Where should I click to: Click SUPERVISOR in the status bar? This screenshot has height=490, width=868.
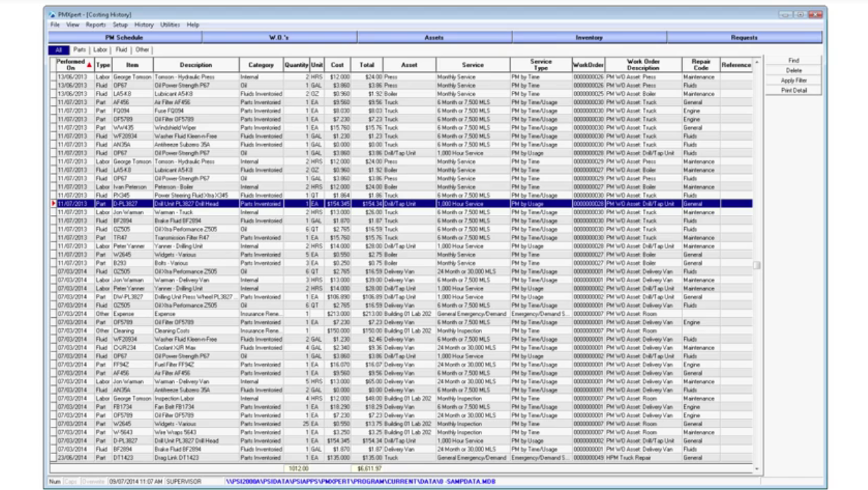(183, 482)
